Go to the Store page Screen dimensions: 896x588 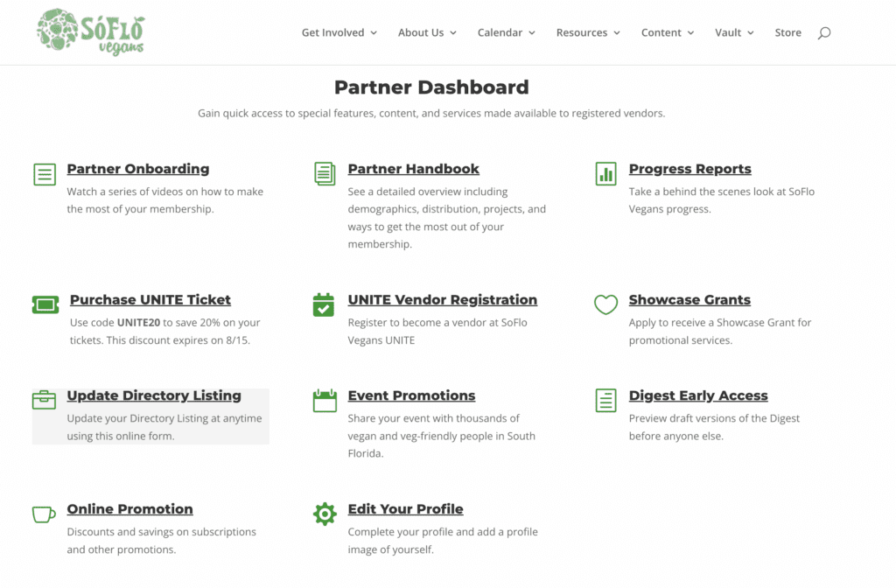[x=788, y=32]
